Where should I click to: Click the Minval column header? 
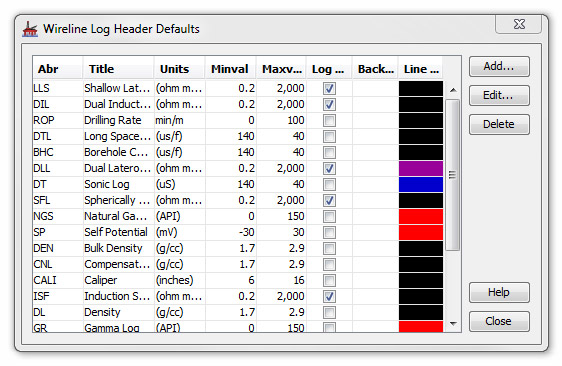(231, 68)
